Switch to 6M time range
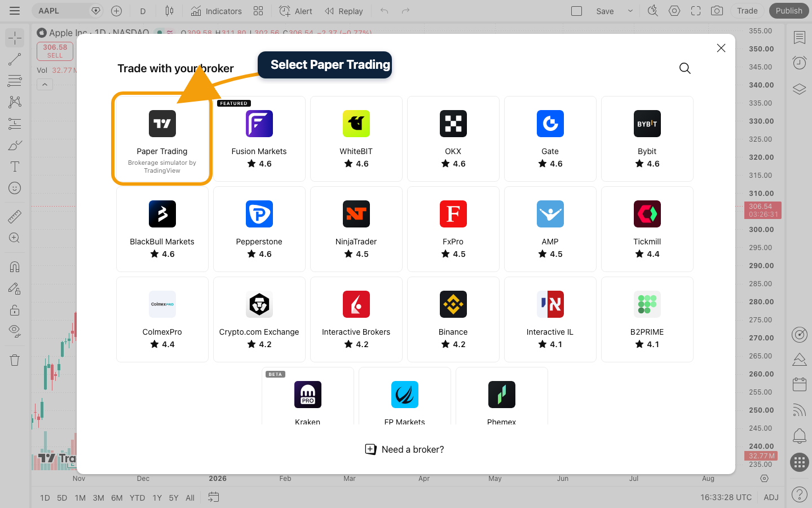Image resolution: width=812 pixels, height=508 pixels. [x=117, y=498]
